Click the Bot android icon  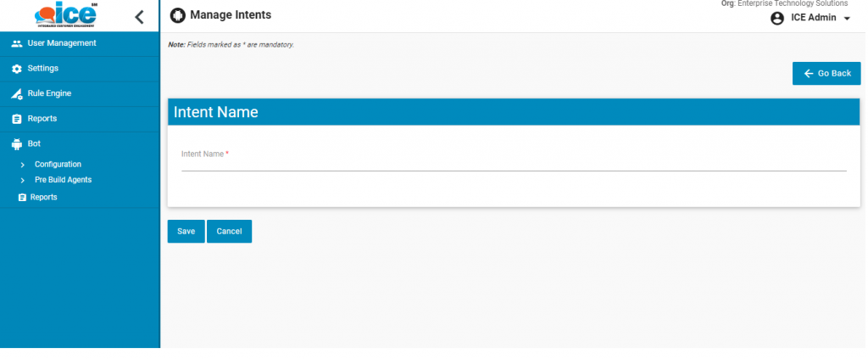tap(16, 144)
